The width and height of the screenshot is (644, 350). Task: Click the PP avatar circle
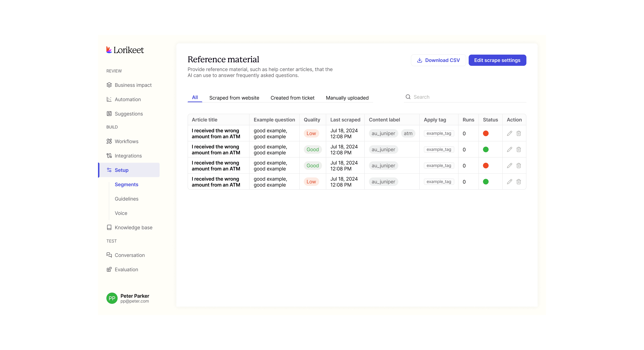click(x=112, y=298)
